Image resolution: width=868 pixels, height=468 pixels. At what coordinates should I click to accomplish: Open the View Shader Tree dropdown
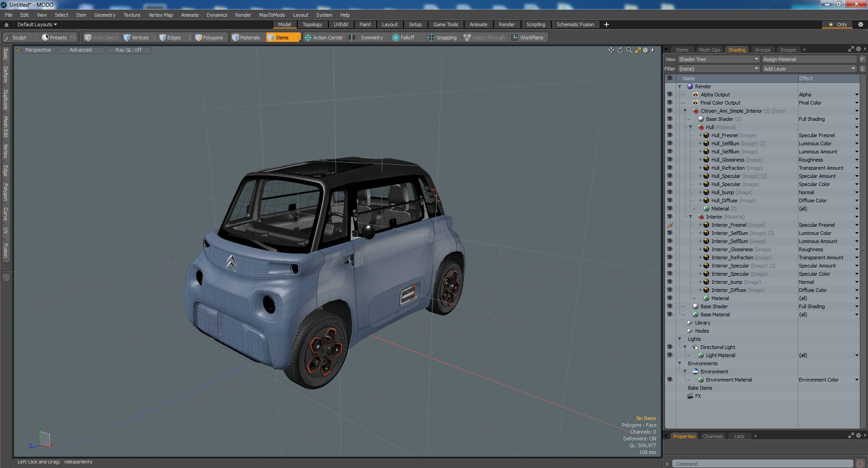click(718, 59)
